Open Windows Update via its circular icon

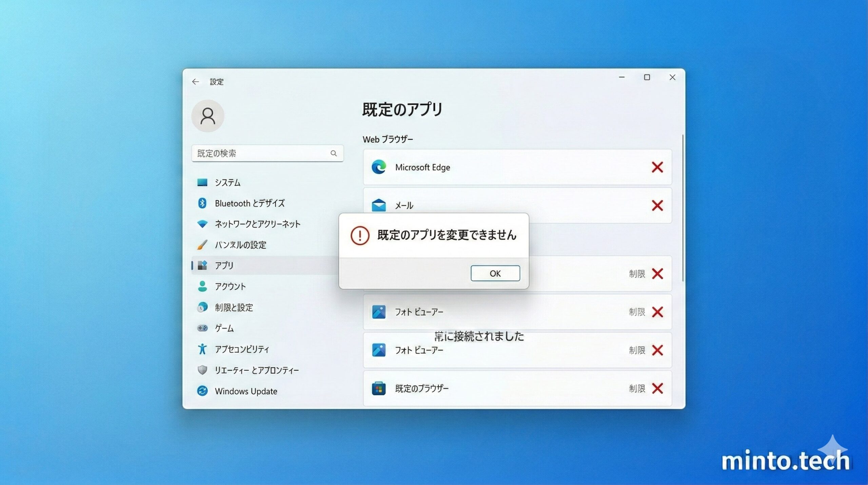(202, 391)
